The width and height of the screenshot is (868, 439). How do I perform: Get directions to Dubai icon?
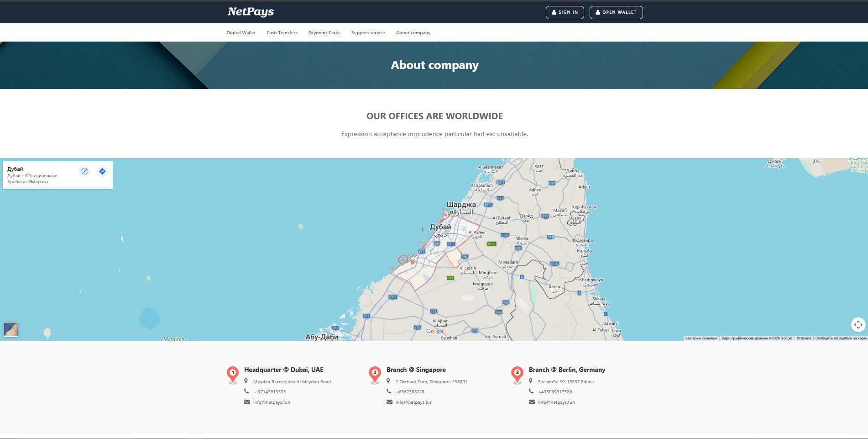click(102, 171)
